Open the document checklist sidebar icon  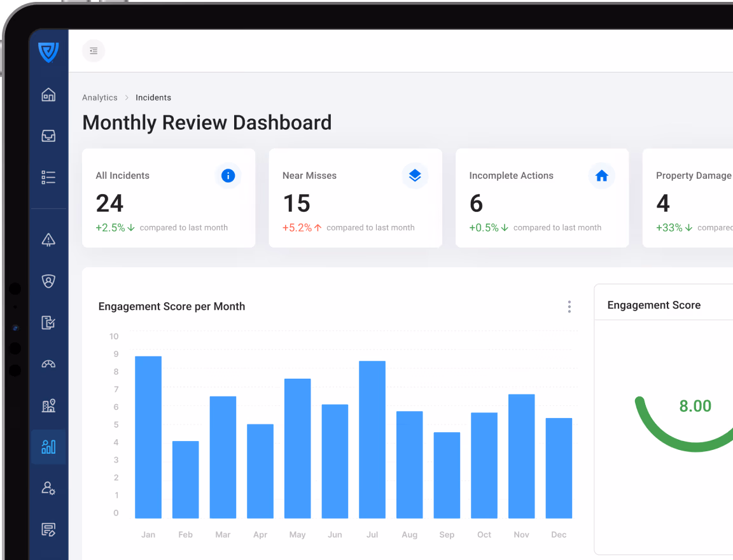[x=48, y=323]
